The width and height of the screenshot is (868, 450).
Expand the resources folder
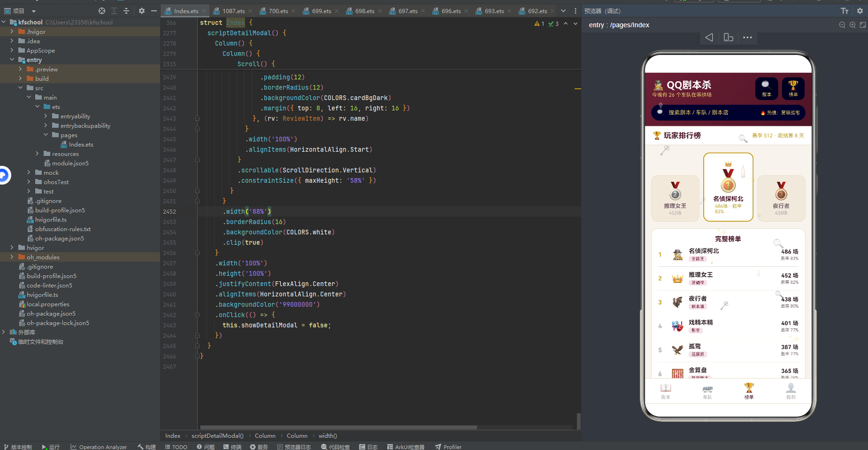(37, 154)
